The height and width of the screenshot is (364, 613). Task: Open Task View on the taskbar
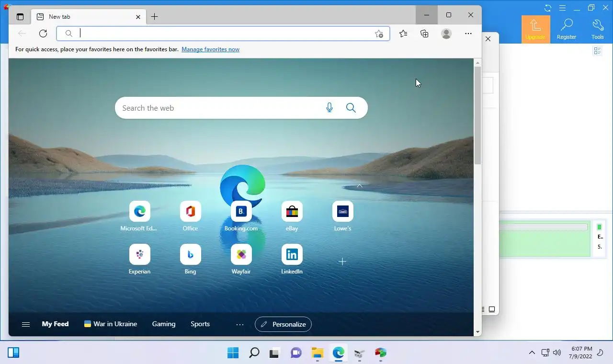click(x=274, y=353)
